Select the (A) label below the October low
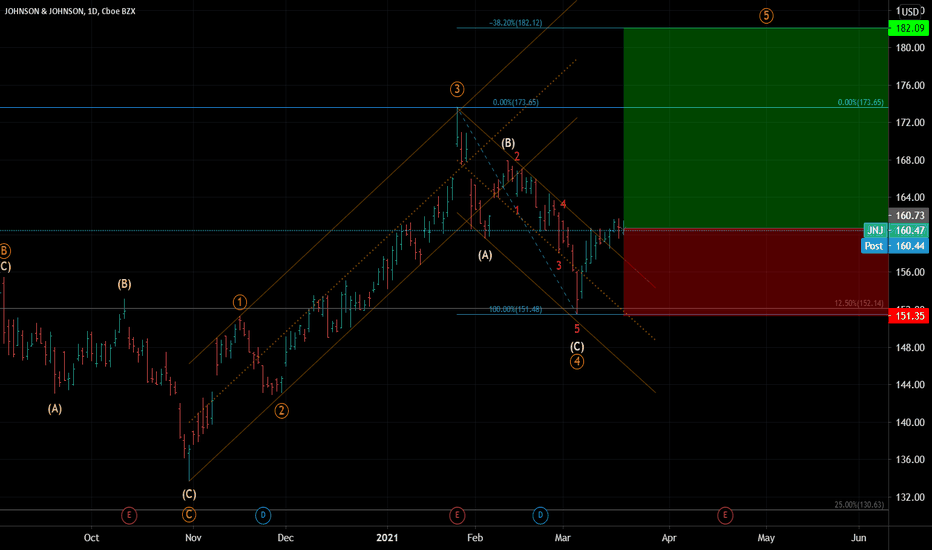This screenshot has height=550, width=932. (x=55, y=409)
